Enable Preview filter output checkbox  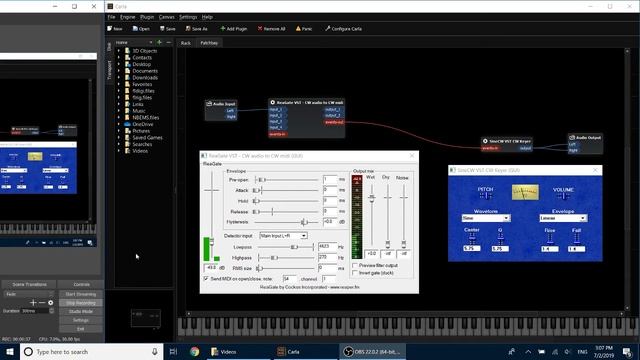355,265
